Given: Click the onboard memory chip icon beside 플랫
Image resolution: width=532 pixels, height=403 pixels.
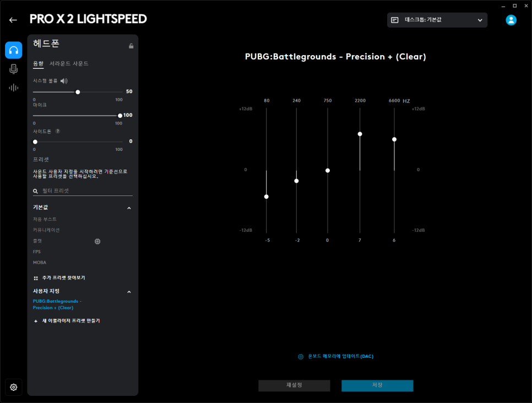Looking at the screenshot, I should pos(97,241).
